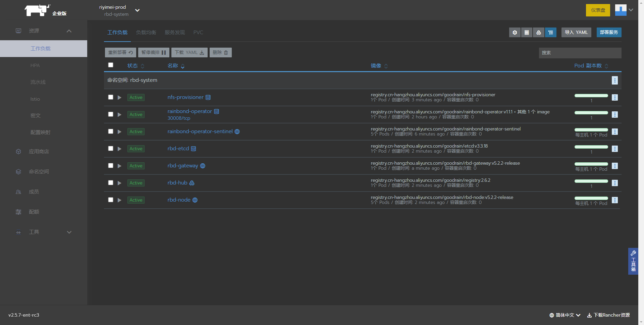This screenshot has width=644, height=325.
Task: Click the 成员 sidebar people icon
Action: [x=18, y=192]
